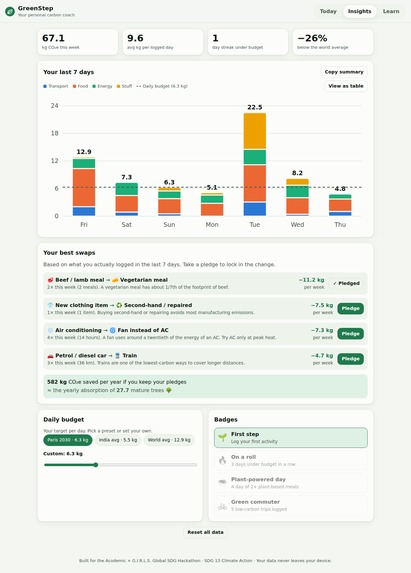Select the World avg 12.9 kg preset
Image resolution: width=411 pixels, height=573 pixels.
[x=169, y=440]
